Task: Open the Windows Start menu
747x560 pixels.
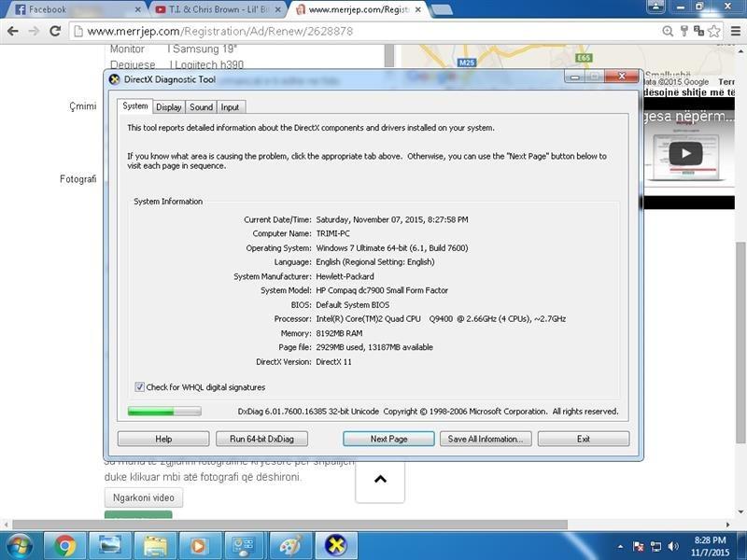Action: point(18,546)
